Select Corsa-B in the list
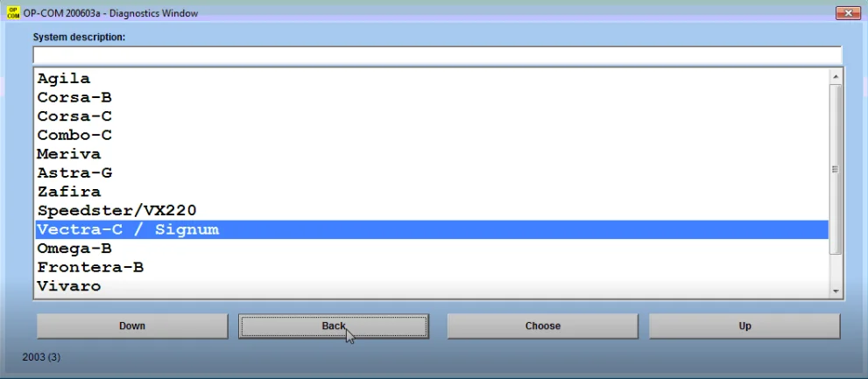This screenshot has width=868, height=379. tap(432, 97)
